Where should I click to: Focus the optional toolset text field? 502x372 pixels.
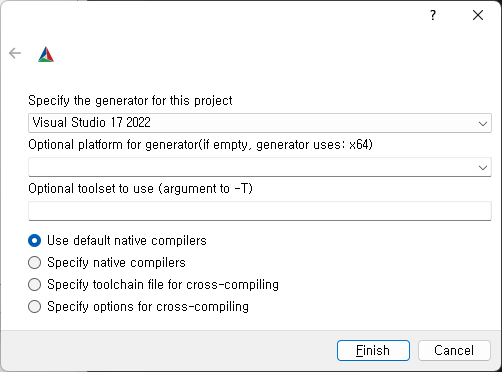click(260, 211)
